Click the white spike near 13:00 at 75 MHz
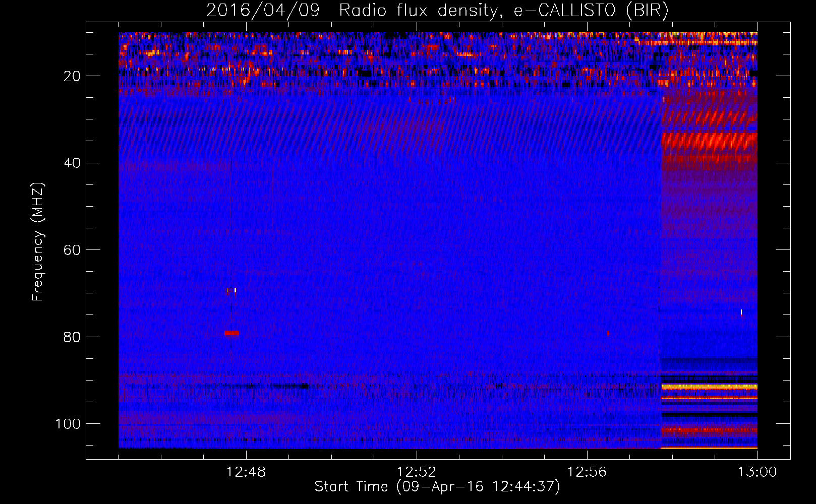The image size is (816, 504). (741, 312)
